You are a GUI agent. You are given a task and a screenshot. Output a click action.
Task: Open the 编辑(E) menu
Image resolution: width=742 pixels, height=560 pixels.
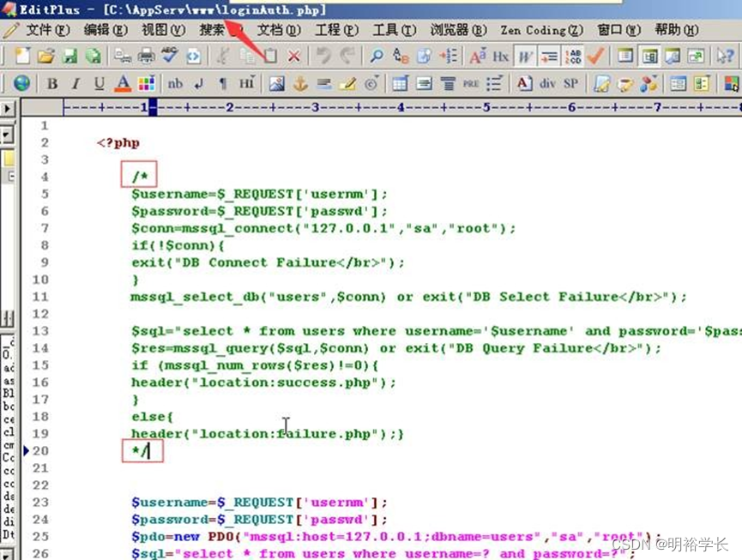pyautogui.click(x=106, y=30)
